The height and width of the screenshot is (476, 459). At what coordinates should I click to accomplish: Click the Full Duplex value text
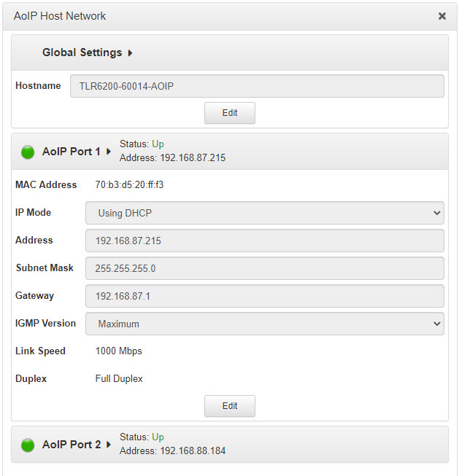pos(119,379)
